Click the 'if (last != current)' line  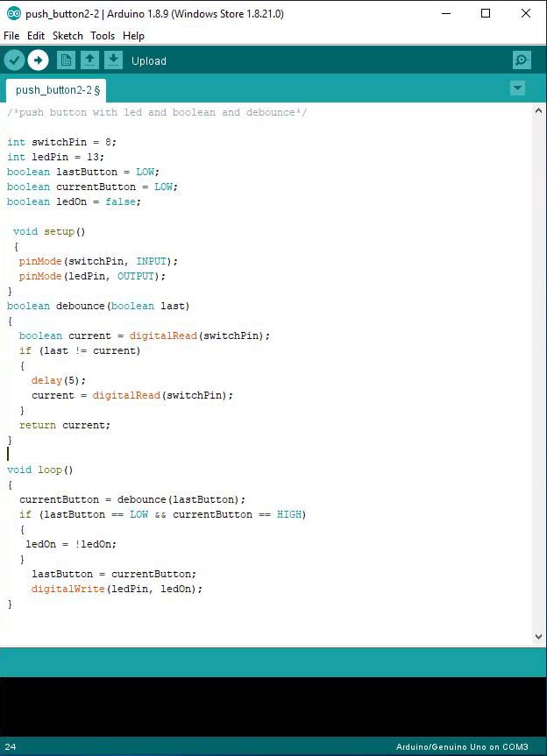click(x=80, y=351)
